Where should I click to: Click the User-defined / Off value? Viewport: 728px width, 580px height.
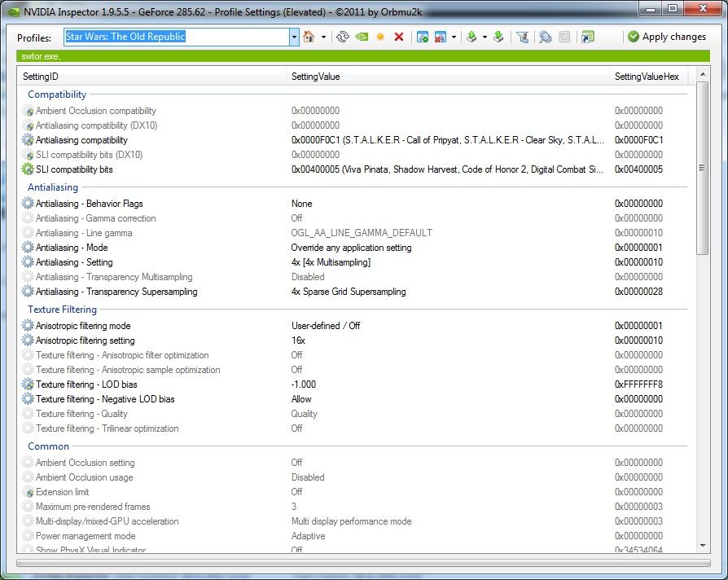click(x=326, y=326)
